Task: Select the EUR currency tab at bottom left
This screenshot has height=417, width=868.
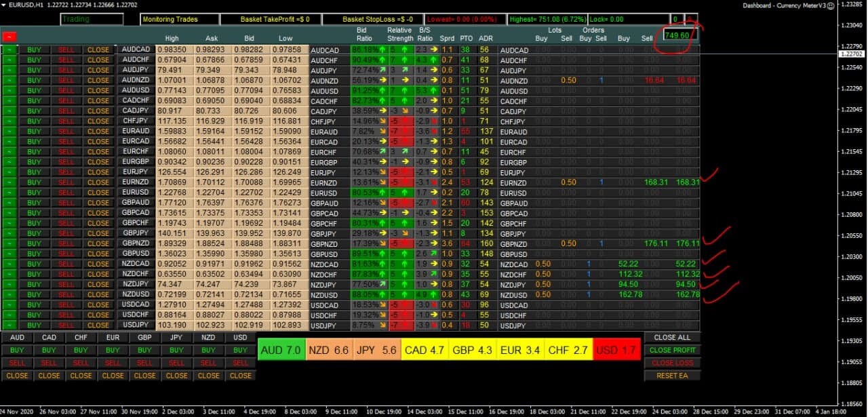Action: (113, 337)
